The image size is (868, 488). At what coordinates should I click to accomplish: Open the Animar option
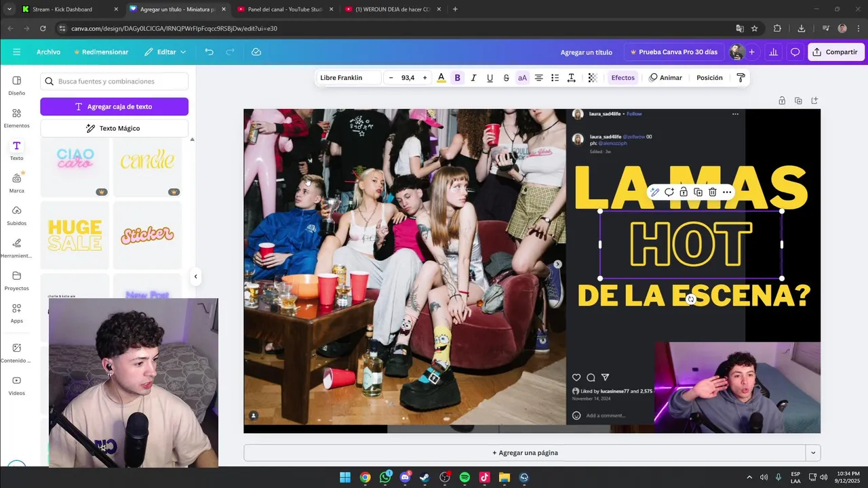tap(665, 78)
